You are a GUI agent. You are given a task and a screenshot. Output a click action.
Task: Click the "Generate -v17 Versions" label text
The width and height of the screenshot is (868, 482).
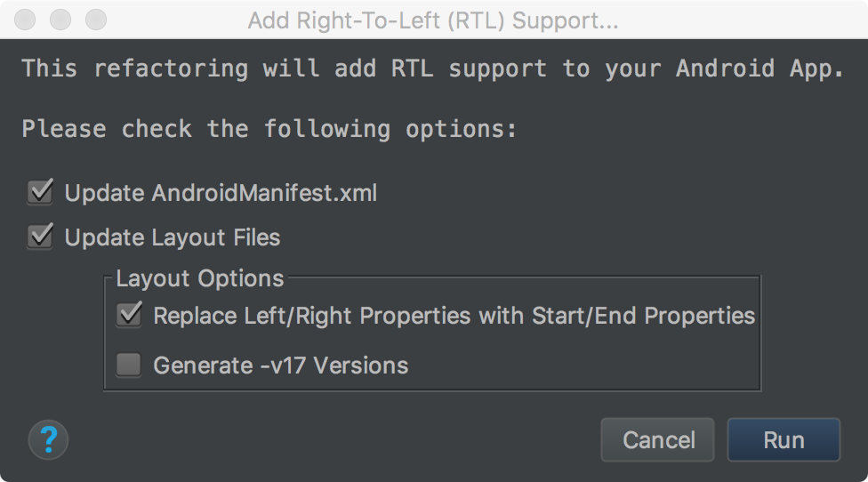(x=280, y=366)
